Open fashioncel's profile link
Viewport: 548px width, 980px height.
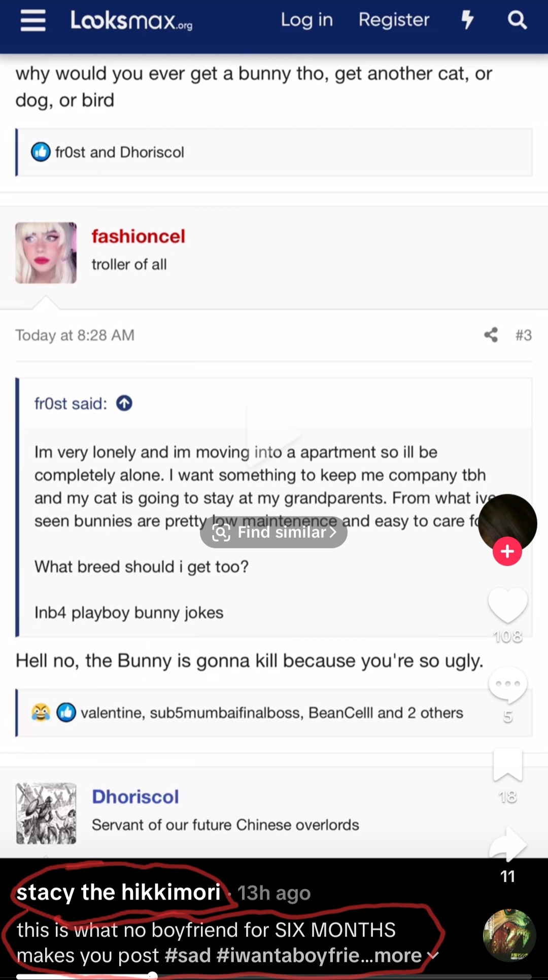click(139, 236)
